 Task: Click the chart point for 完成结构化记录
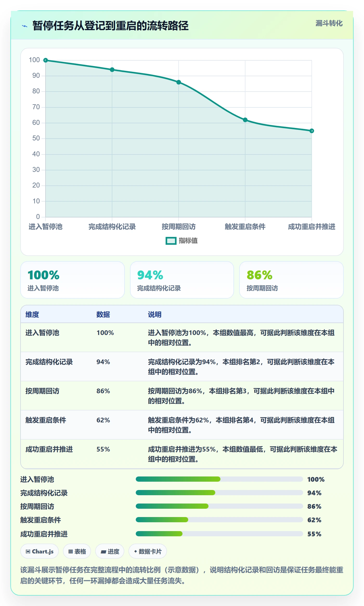pos(112,70)
